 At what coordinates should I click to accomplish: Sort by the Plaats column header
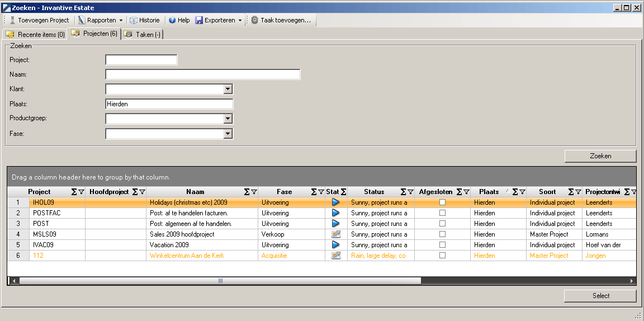[489, 192]
